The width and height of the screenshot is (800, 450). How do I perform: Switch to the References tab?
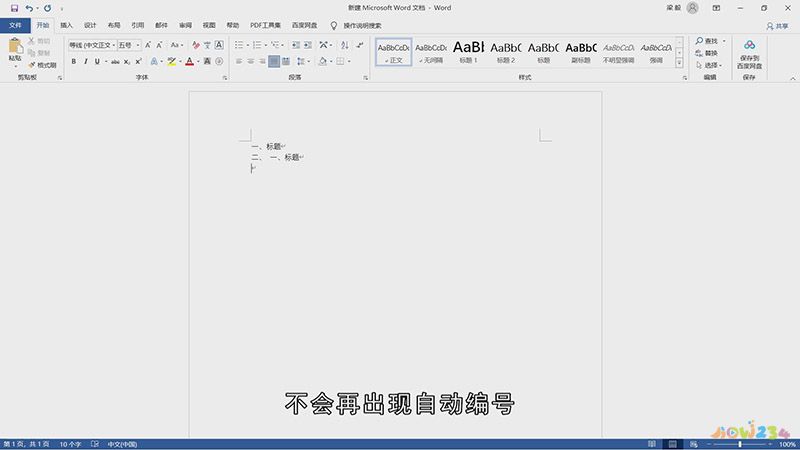[138, 26]
